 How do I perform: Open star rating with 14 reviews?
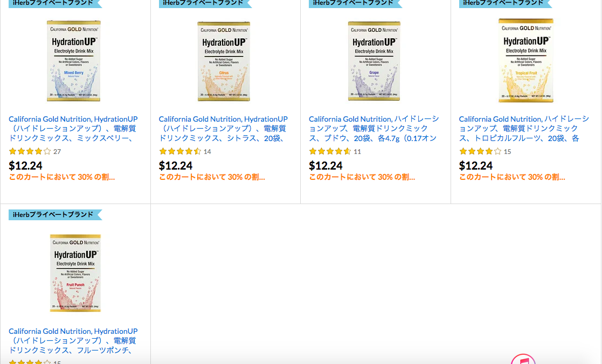coord(185,151)
